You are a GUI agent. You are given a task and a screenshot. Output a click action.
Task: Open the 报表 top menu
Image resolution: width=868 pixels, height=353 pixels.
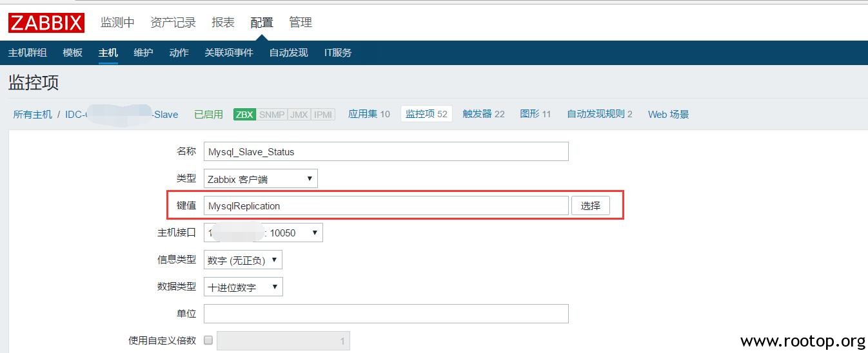[223, 23]
